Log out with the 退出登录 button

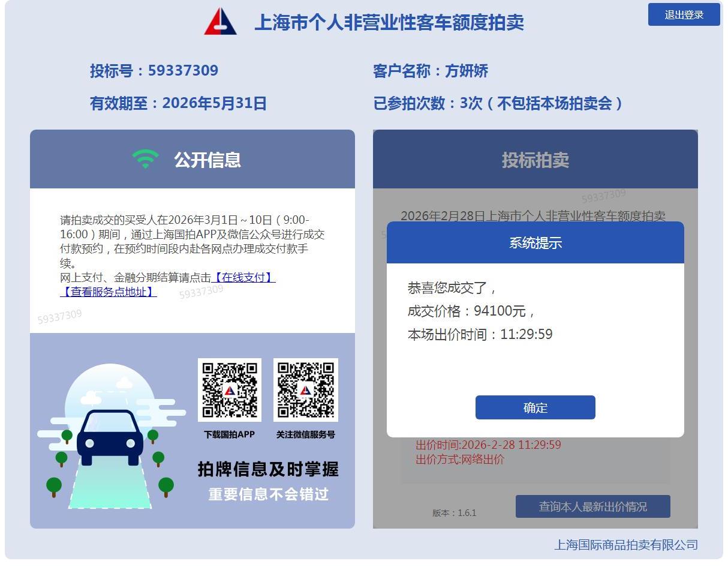[x=684, y=14]
